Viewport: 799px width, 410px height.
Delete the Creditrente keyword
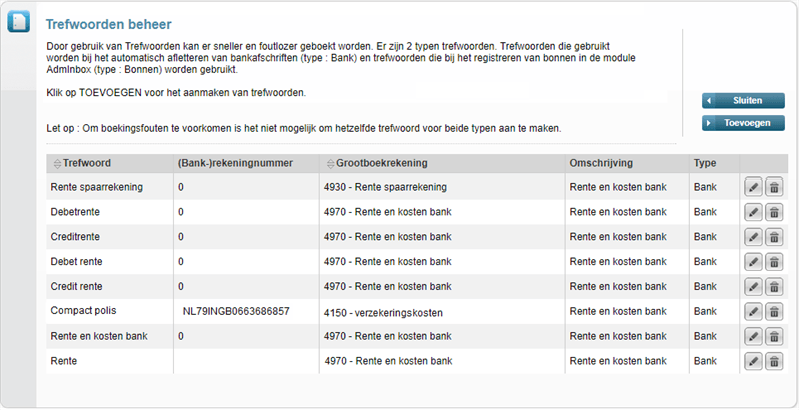click(774, 237)
